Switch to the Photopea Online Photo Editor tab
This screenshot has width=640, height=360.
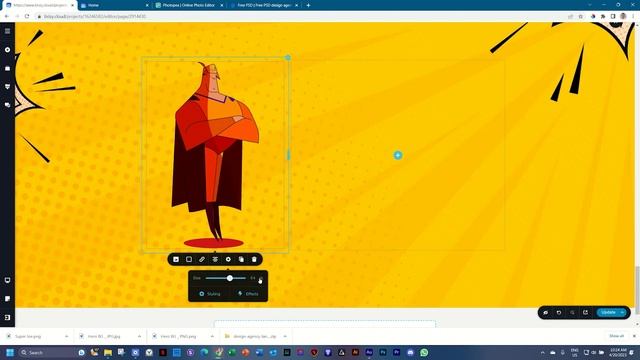pyautogui.click(x=189, y=5)
